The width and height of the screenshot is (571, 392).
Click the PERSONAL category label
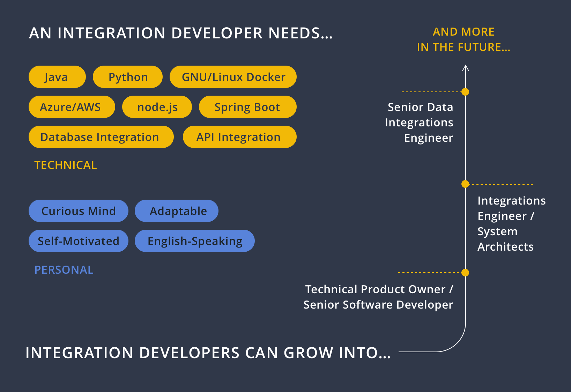(64, 270)
